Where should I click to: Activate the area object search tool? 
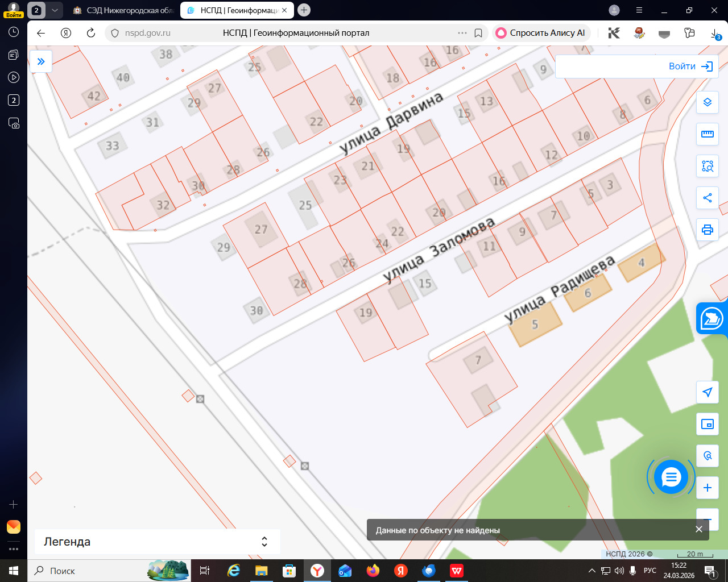(x=708, y=166)
